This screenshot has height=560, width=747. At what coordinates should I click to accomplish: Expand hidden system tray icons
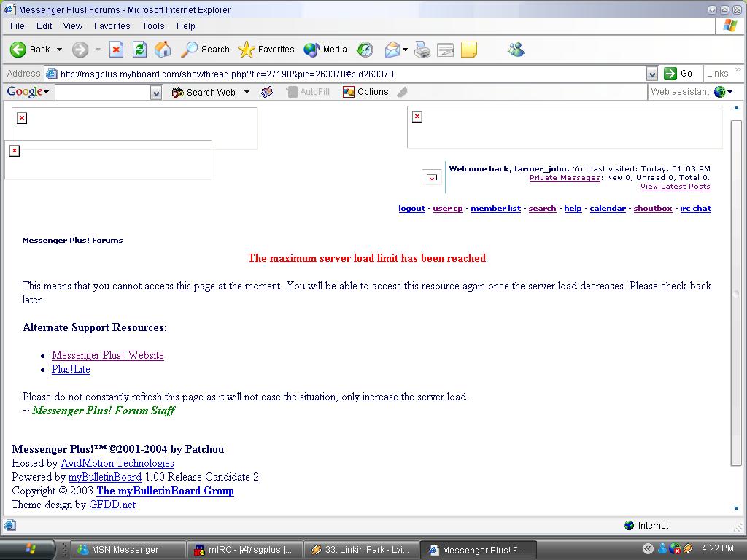tap(648, 548)
